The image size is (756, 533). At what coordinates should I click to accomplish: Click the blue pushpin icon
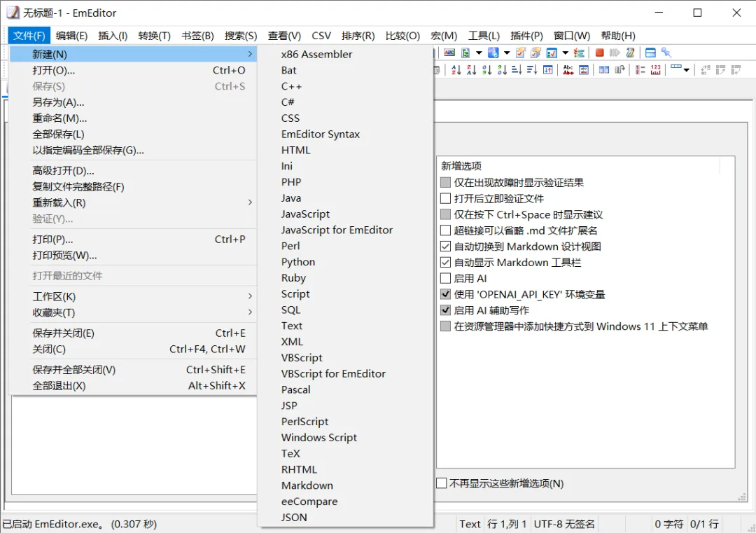click(x=666, y=53)
